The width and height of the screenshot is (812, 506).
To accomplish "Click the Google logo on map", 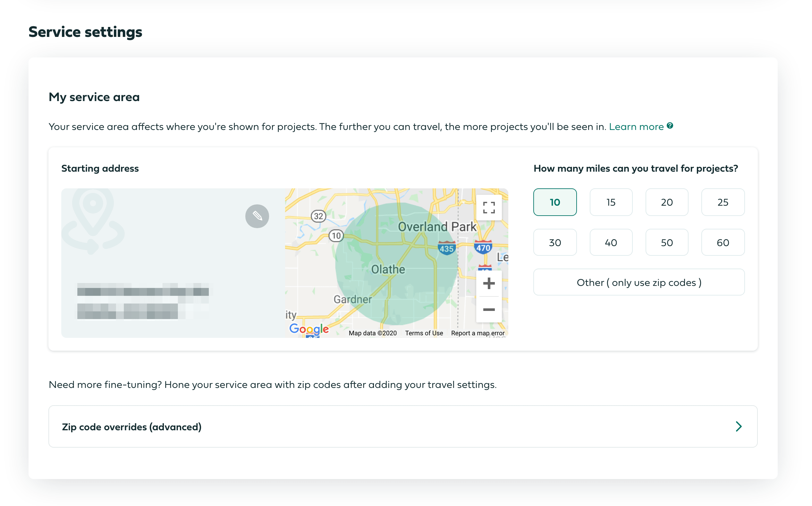I will (x=309, y=329).
